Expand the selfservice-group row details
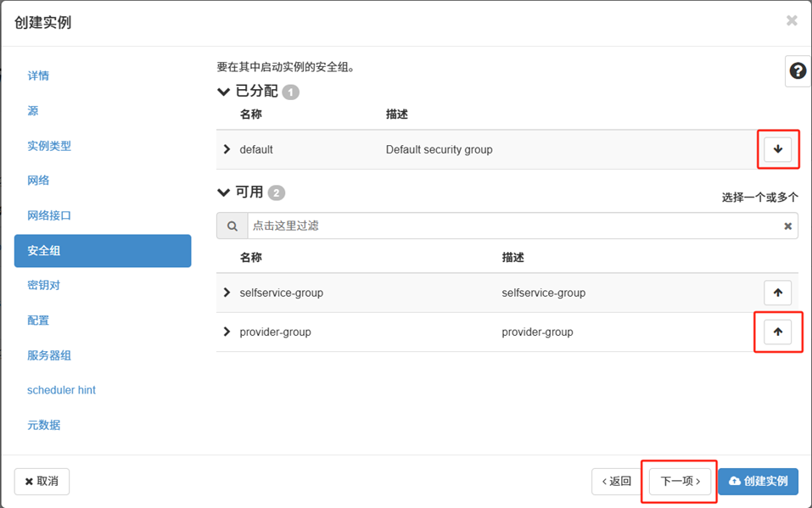Viewport: 812px width, 508px height. click(227, 293)
